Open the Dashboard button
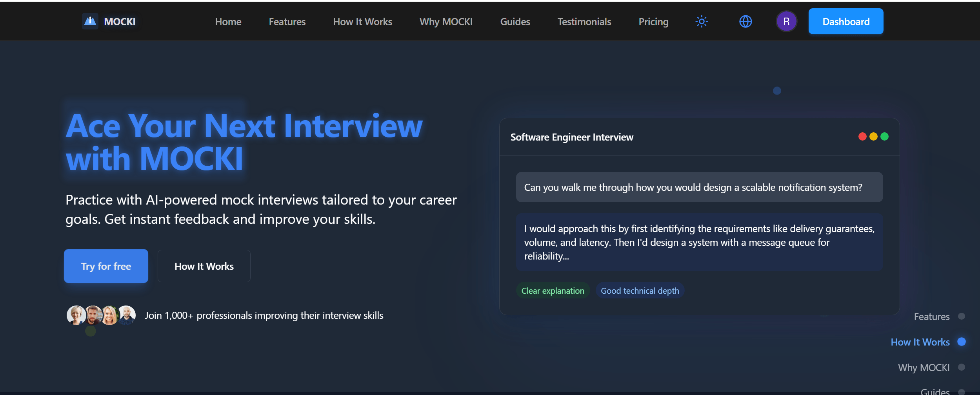 846,22
